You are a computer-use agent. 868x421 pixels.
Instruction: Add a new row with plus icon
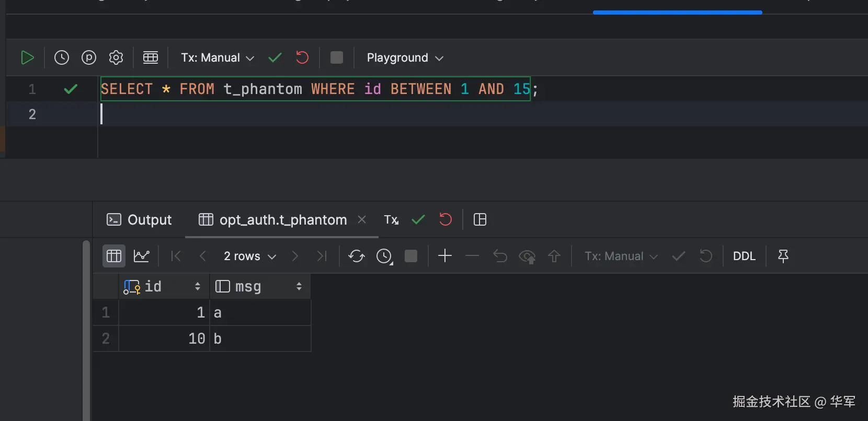(x=445, y=256)
